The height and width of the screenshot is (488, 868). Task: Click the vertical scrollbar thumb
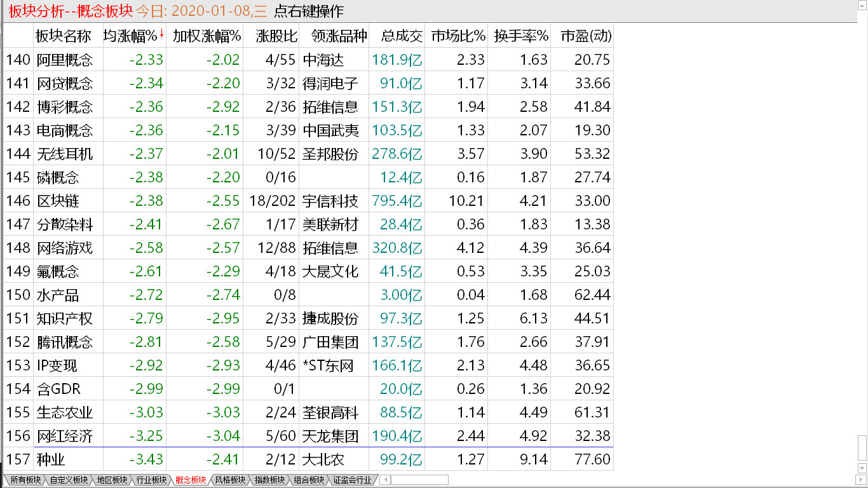[x=862, y=449]
